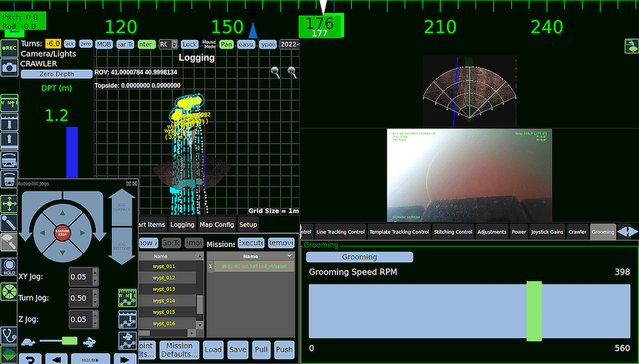Zoom out the map with left magnifier
Viewport: 639px width, 364px height.
click(275, 72)
